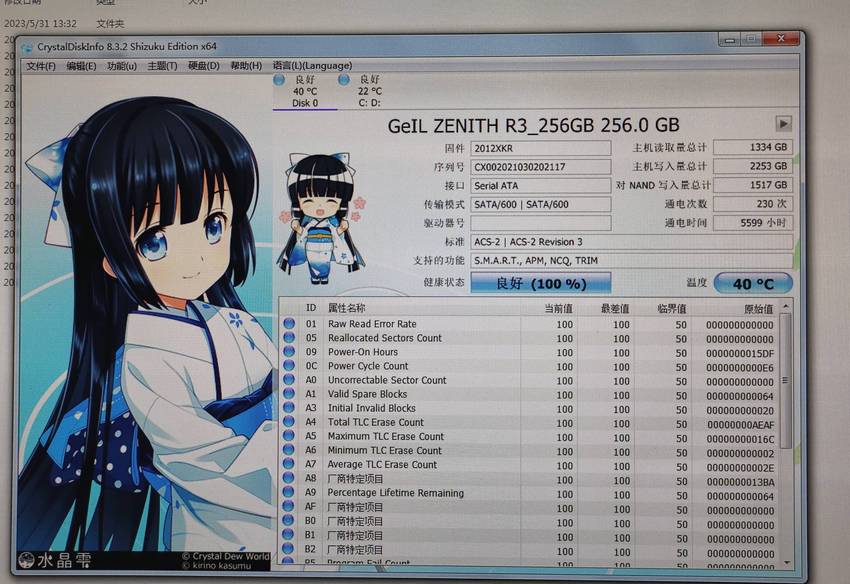The image size is (850, 584).
Task: Click the status icon of Power-On Hours
Action: 289,351
